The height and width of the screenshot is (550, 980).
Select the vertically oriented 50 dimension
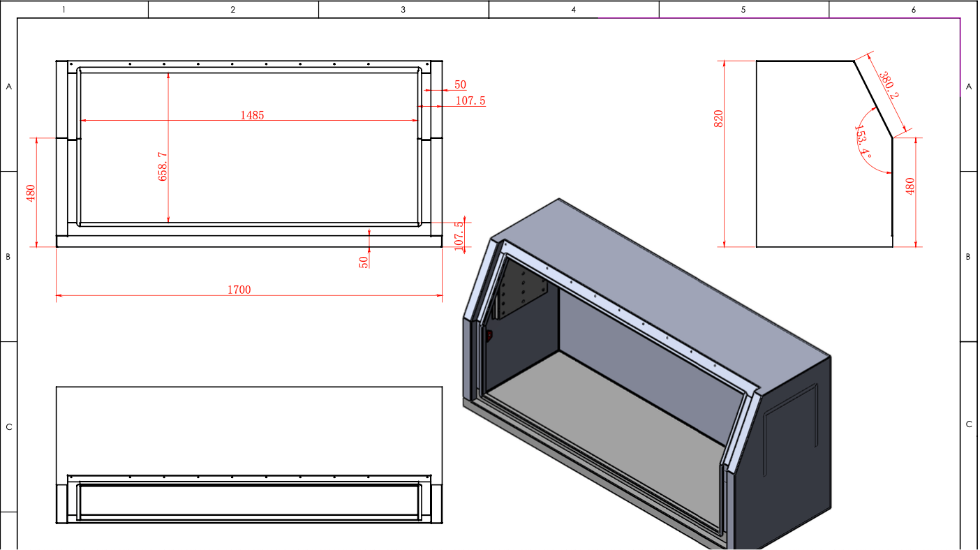pos(364,262)
